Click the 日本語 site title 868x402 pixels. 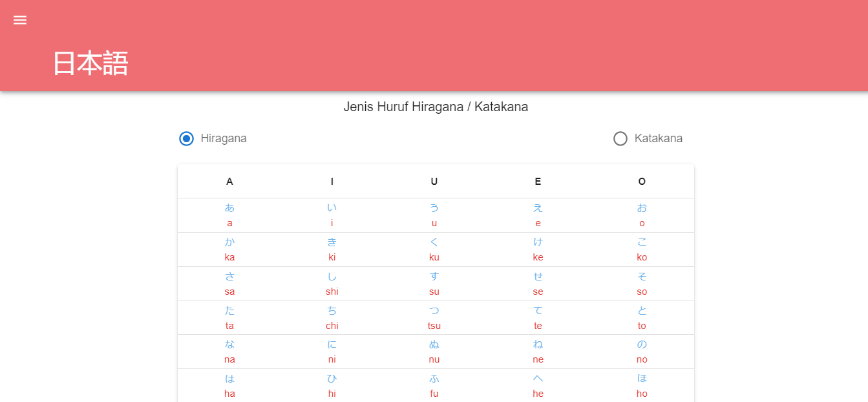click(90, 64)
